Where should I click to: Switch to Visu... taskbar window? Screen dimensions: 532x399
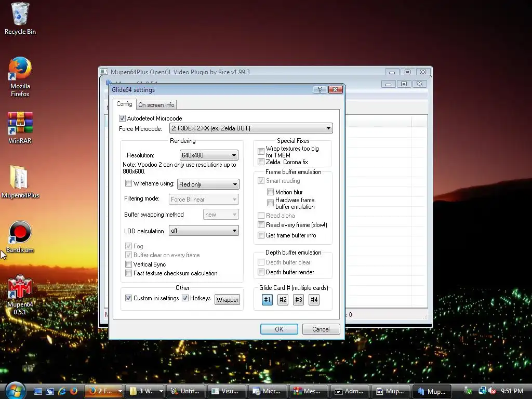227,391
